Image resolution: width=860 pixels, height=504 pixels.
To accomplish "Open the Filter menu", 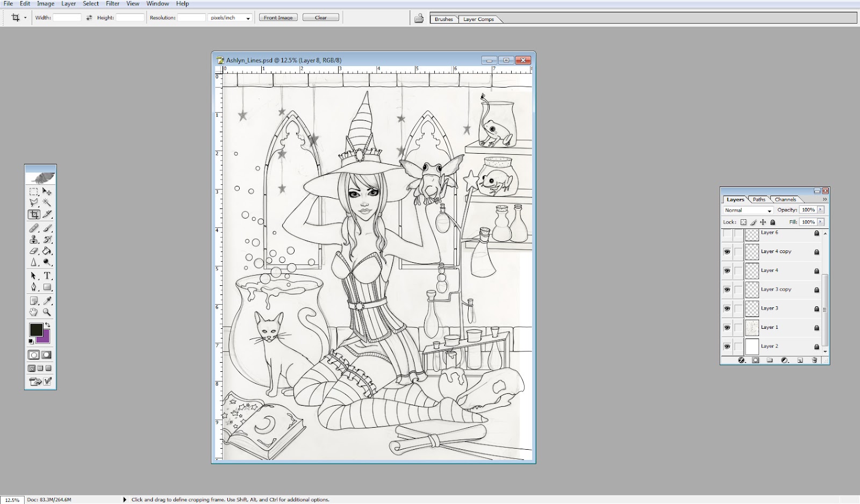I will point(112,3).
